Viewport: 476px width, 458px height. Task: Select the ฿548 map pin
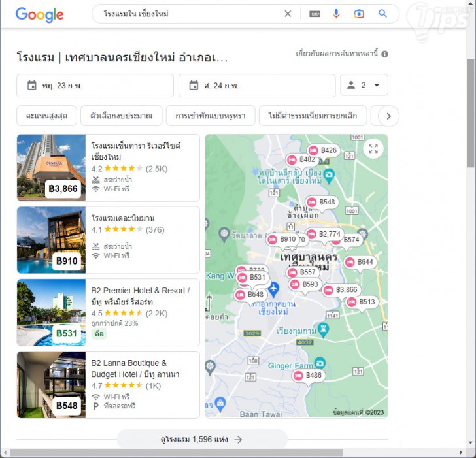[322, 202]
